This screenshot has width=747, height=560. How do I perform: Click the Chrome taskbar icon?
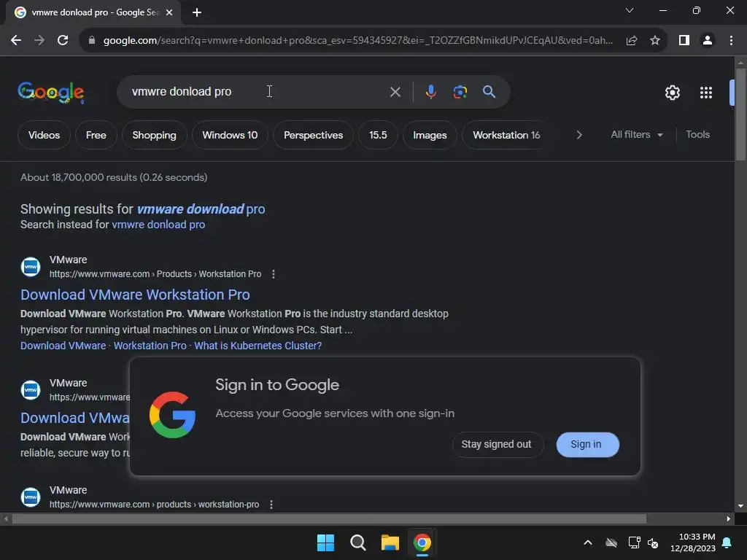pos(422,542)
